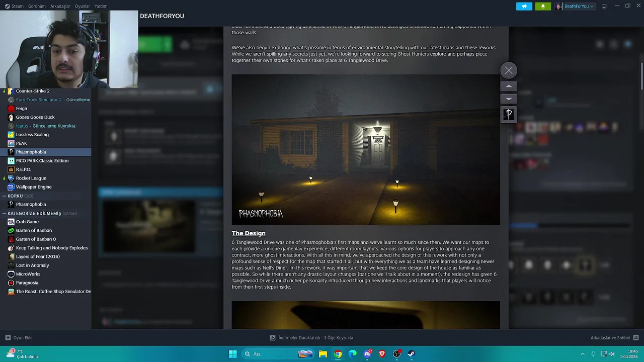Click the Windows taskbar search box

pos(278,354)
